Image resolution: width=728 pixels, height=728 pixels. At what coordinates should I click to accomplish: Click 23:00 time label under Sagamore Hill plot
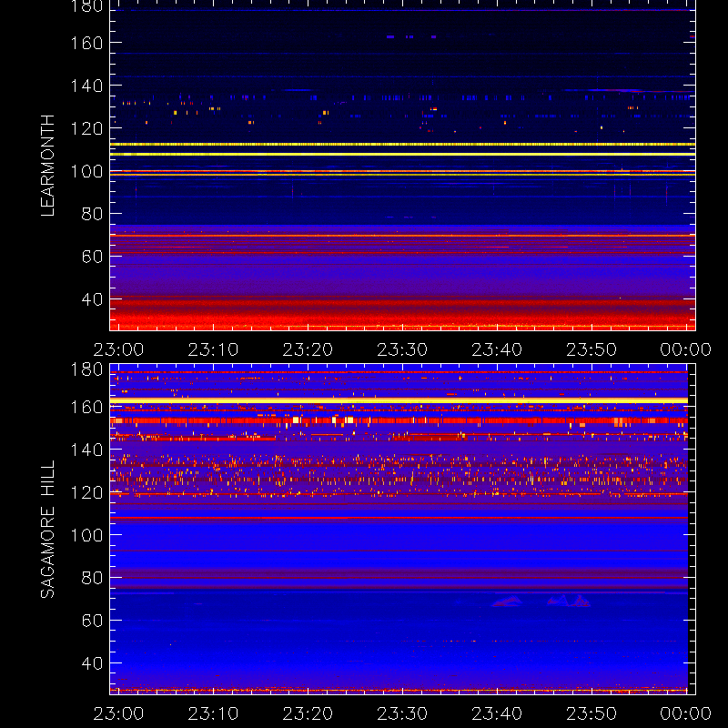click(x=118, y=713)
